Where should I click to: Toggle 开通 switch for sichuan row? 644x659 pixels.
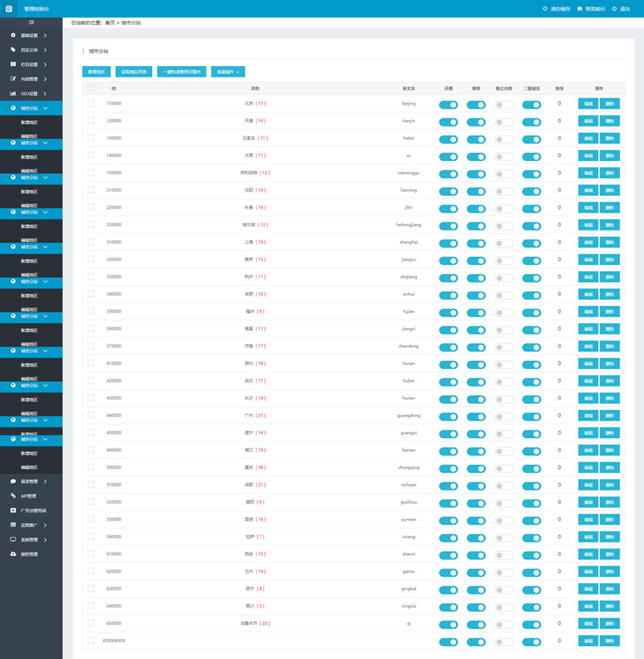(448, 486)
